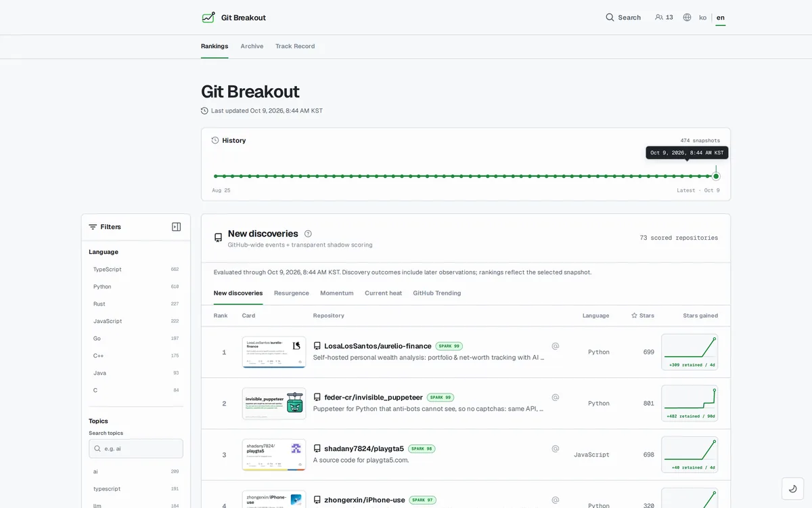Click the Stars column star icon
This screenshot has height=508, width=812.
click(x=634, y=316)
